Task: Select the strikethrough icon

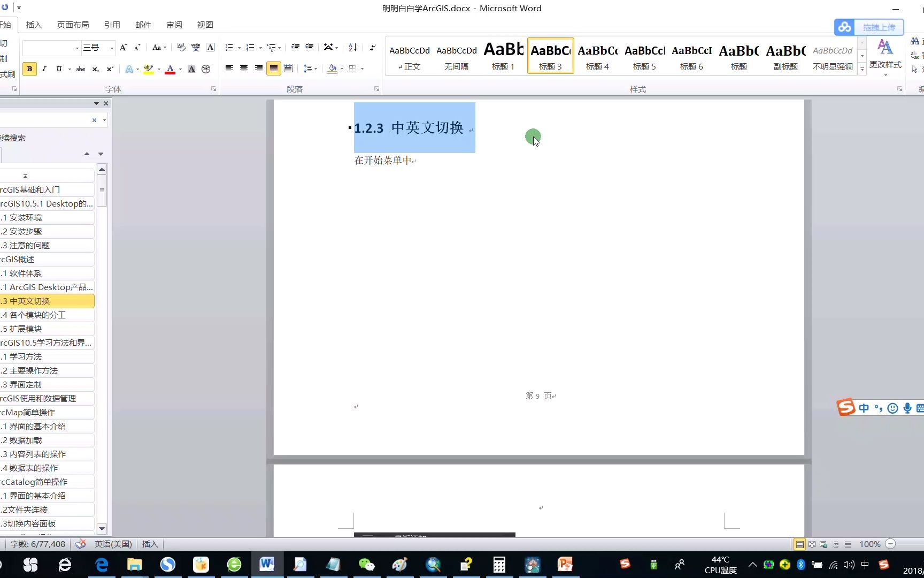Action: click(81, 69)
